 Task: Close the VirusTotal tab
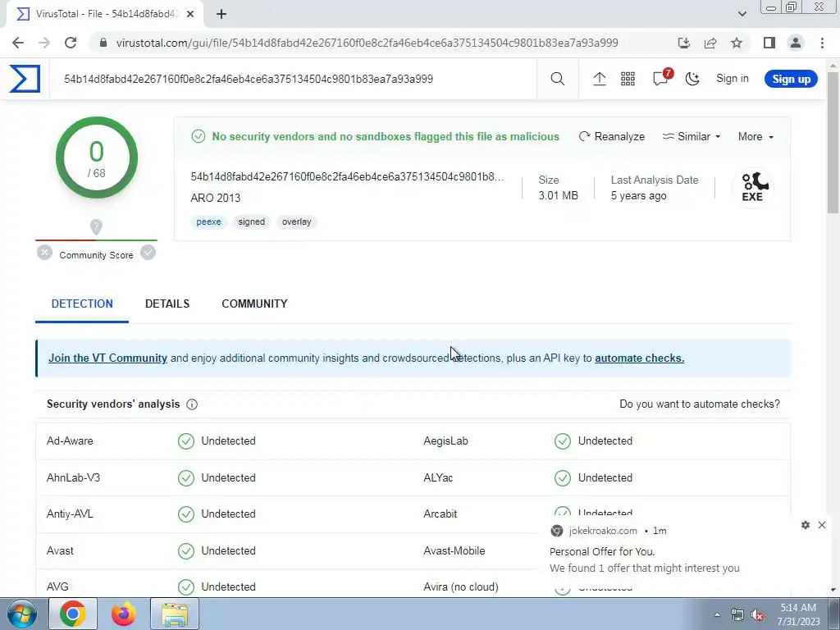click(x=190, y=14)
